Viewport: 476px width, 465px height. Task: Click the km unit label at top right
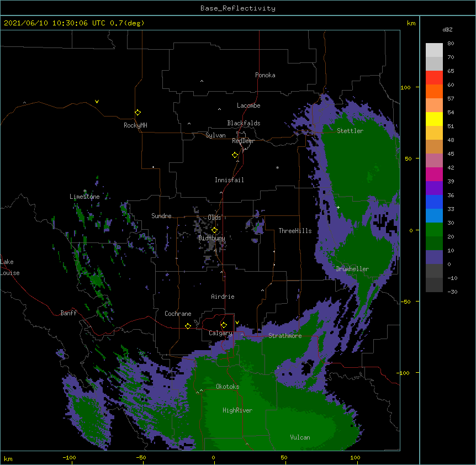(x=411, y=23)
